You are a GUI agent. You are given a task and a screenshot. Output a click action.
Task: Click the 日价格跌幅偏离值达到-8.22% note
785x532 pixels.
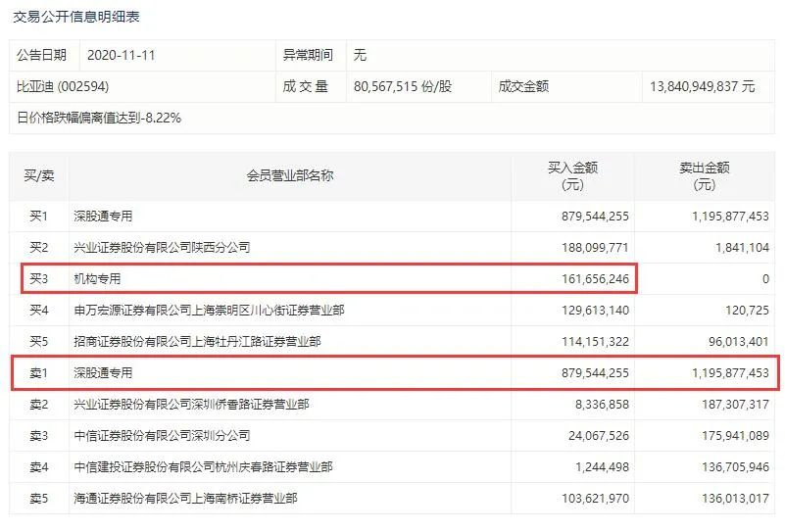pos(99,119)
